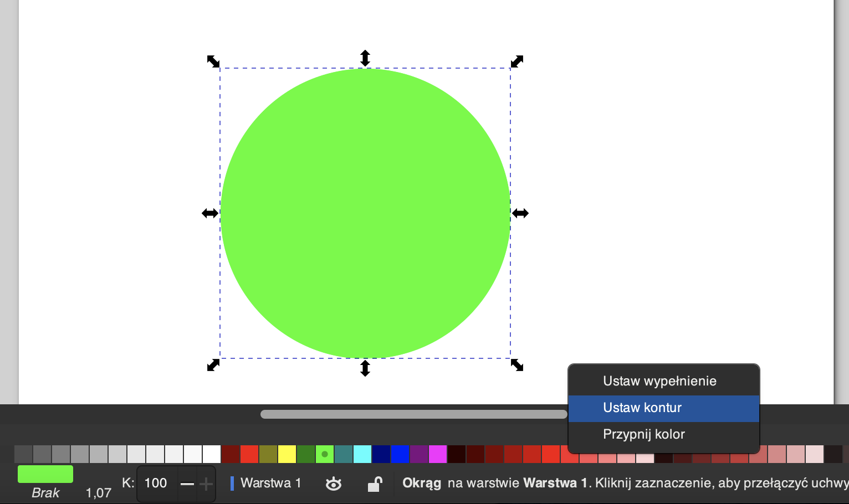Image resolution: width=849 pixels, height=504 pixels.
Task: Select Ustaw kontur in the context menu
Action: point(642,408)
